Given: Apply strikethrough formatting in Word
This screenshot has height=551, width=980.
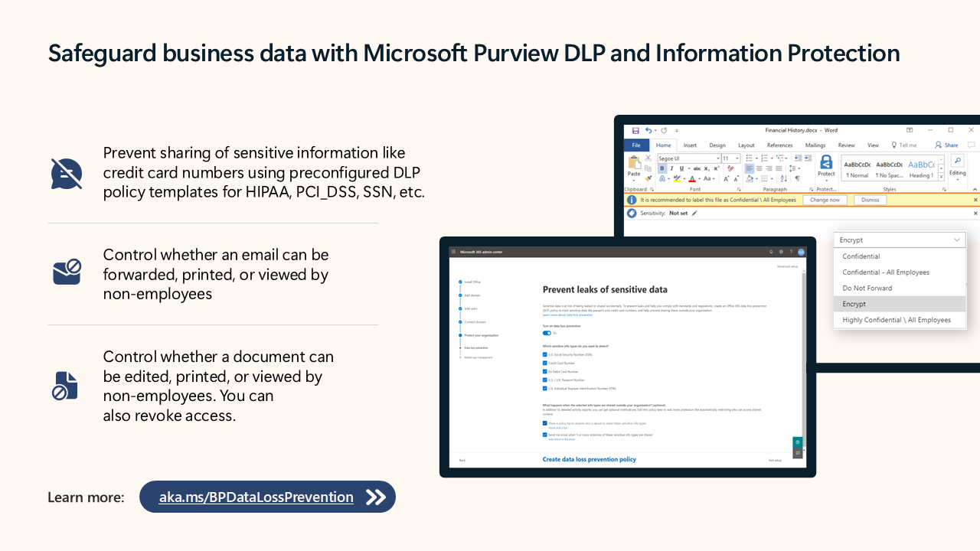Looking at the screenshot, I should coord(697,168).
